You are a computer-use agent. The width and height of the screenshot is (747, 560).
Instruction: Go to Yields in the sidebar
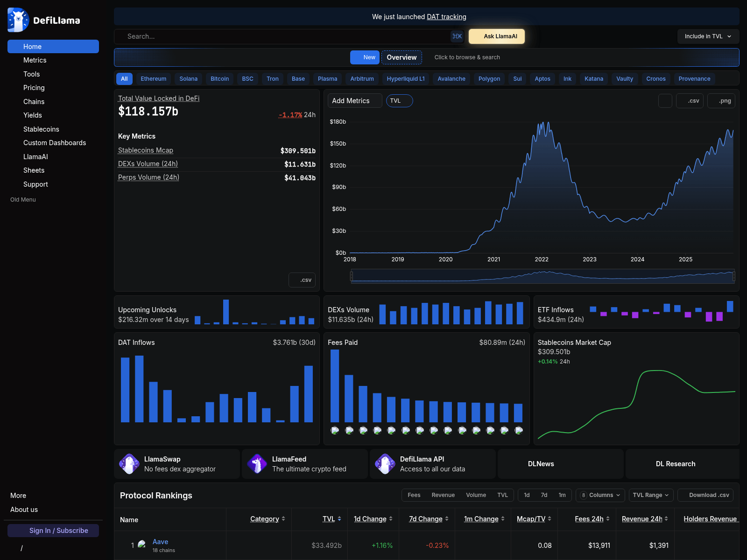point(53,115)
